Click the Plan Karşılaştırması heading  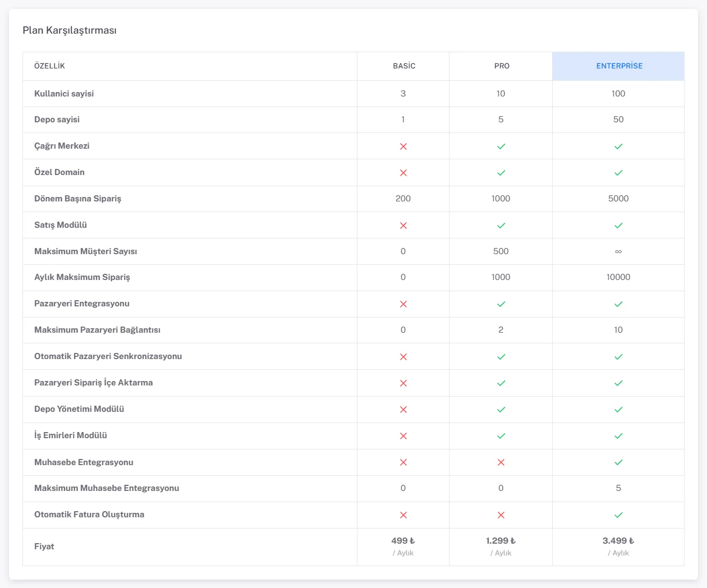pyautogui.click(x=70, y=30)
